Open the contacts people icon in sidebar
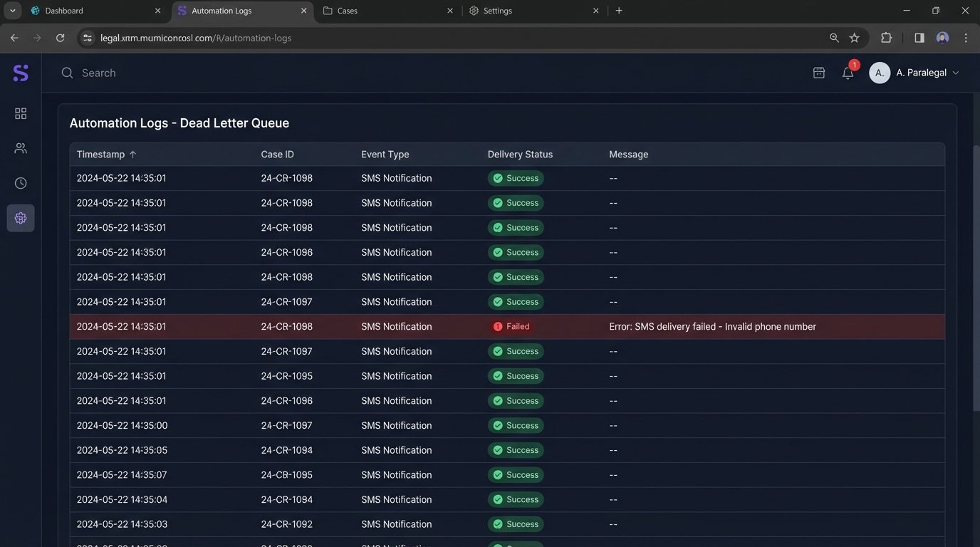This screenshot has height=547, width=980. coord(21,148)
